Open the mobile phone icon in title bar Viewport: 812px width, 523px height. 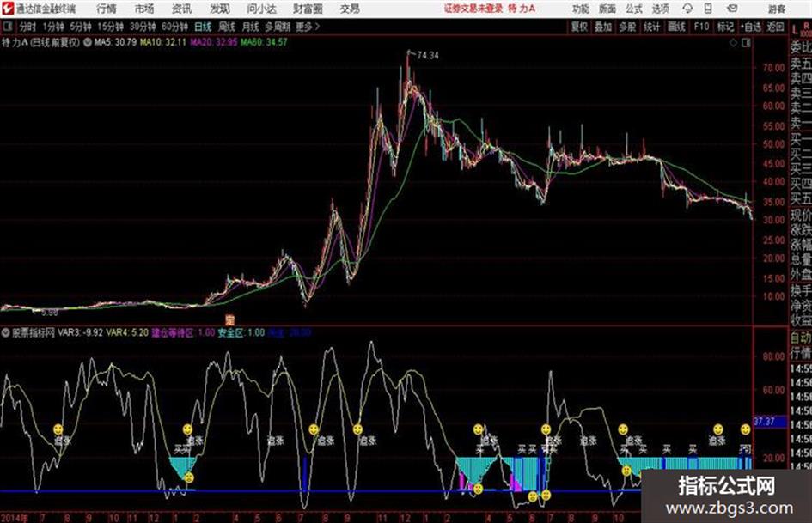(x=708, y=9)
